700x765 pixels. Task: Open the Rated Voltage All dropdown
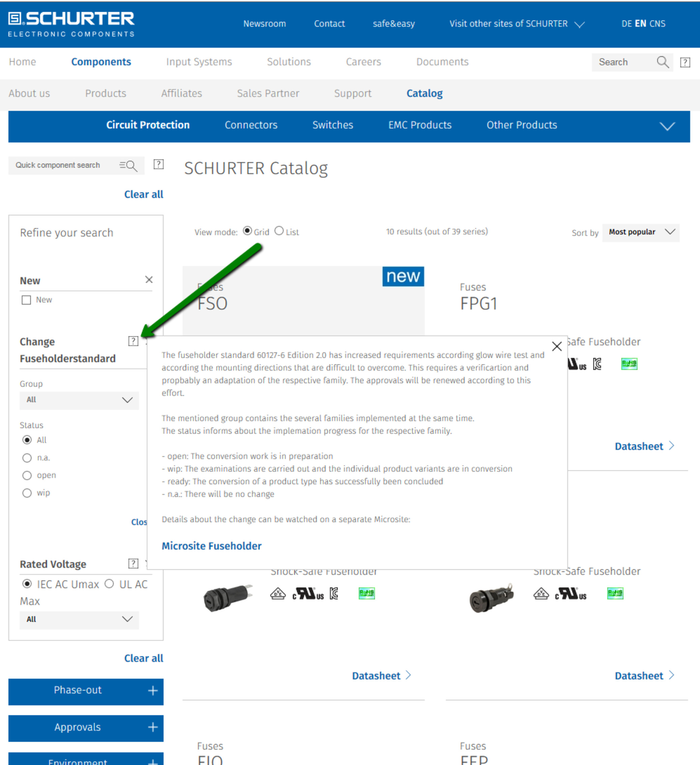79,620
